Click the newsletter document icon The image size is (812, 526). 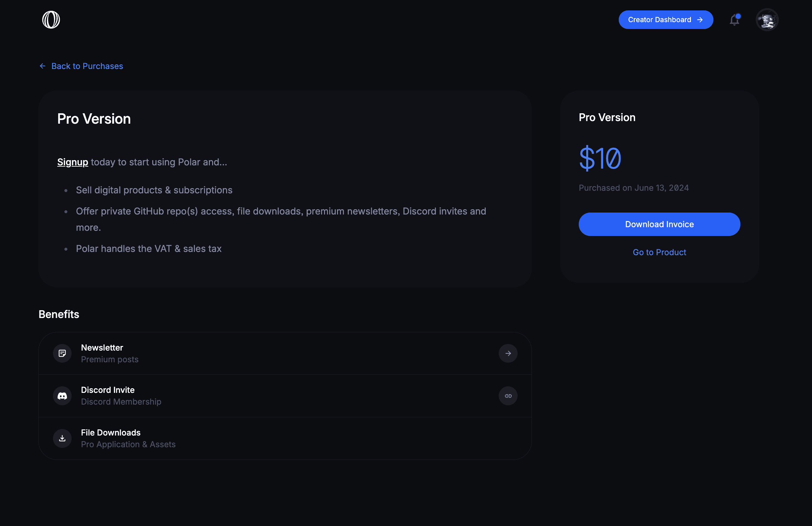tap(62, 353)
